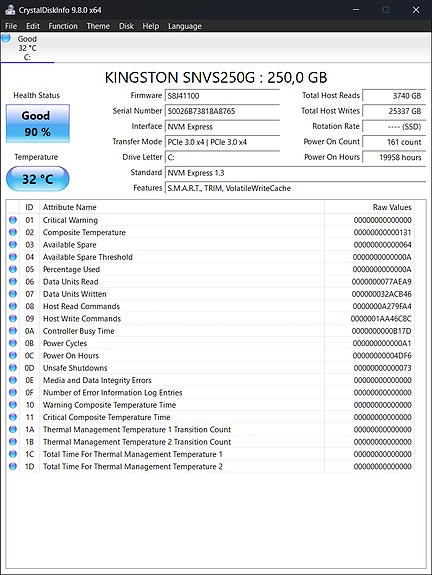432x575 pixels.
Task: Select the Good 32 °C disk C: status icon
Action: (x=6, y=38)
